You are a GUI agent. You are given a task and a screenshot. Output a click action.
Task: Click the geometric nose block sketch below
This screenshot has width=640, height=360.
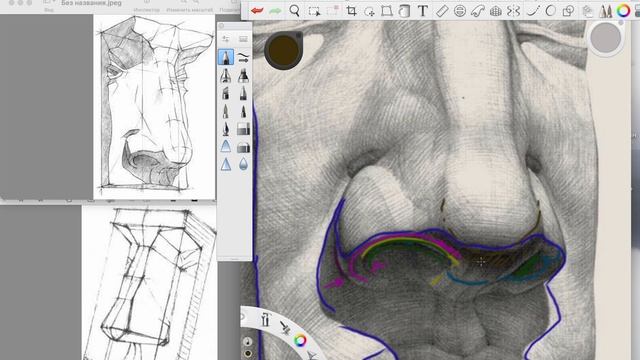click(149, 283)
